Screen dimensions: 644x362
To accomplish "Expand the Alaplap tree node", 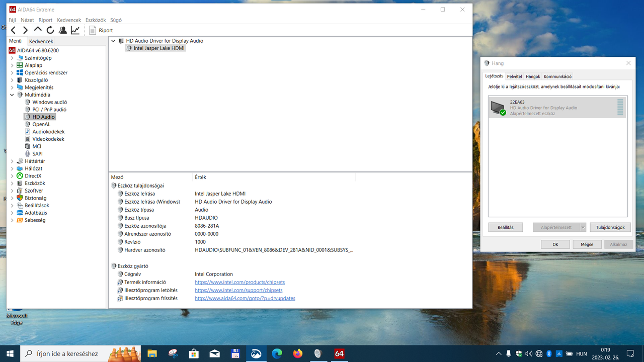I will tap(12, 65).
